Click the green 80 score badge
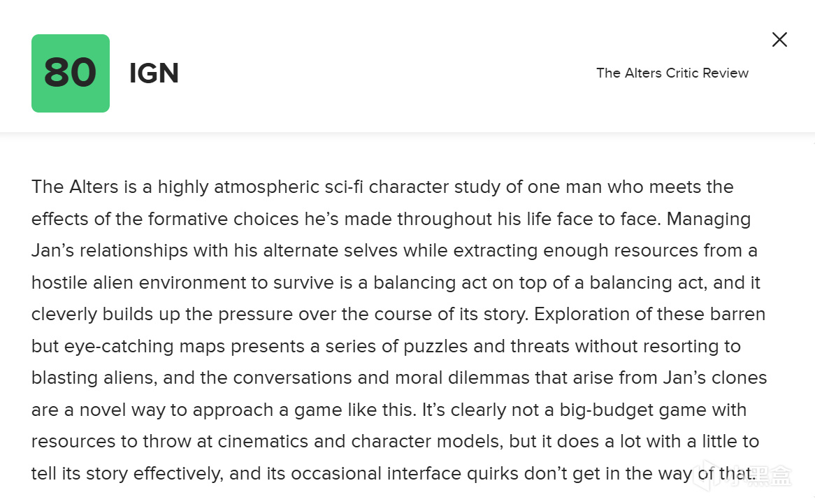815x504 pixels. [71, 73]
